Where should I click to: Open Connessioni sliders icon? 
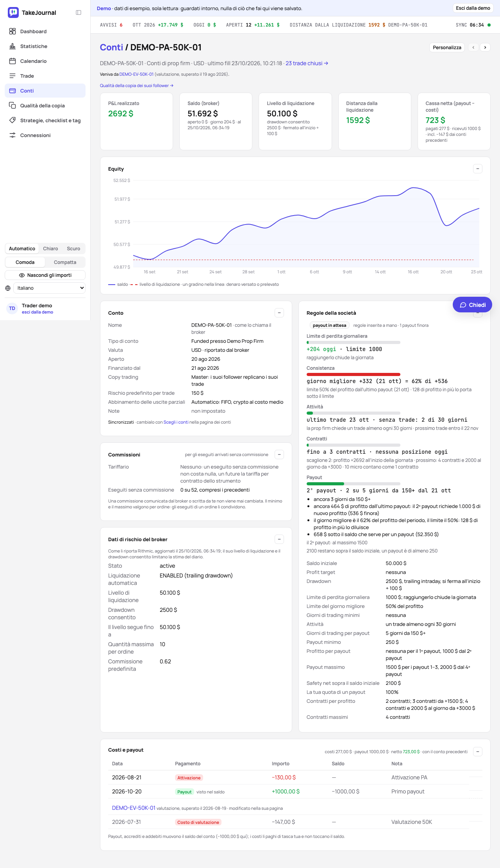(12, 135)
